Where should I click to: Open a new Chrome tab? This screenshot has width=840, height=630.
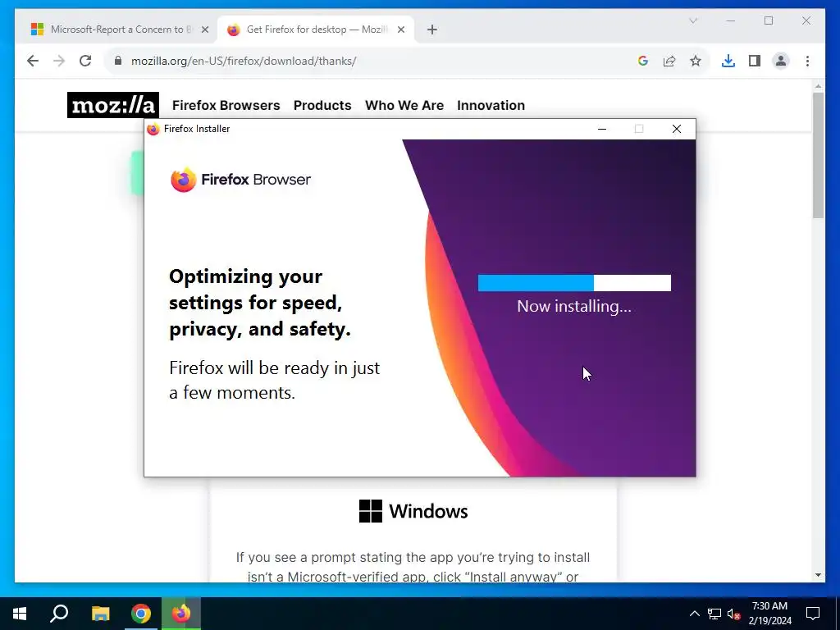(x=431, y=30)
